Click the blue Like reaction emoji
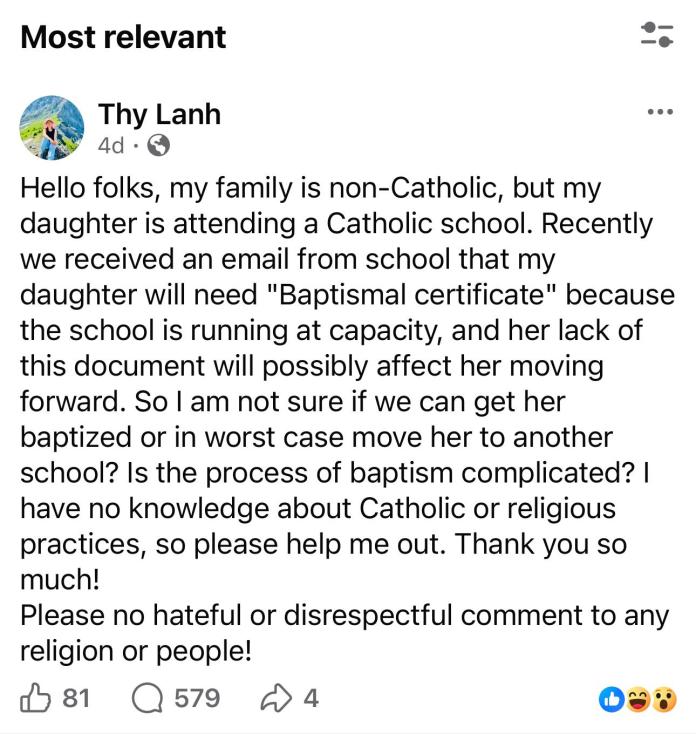The width and height of the screenshot is (696, 734). click(612, 699)
